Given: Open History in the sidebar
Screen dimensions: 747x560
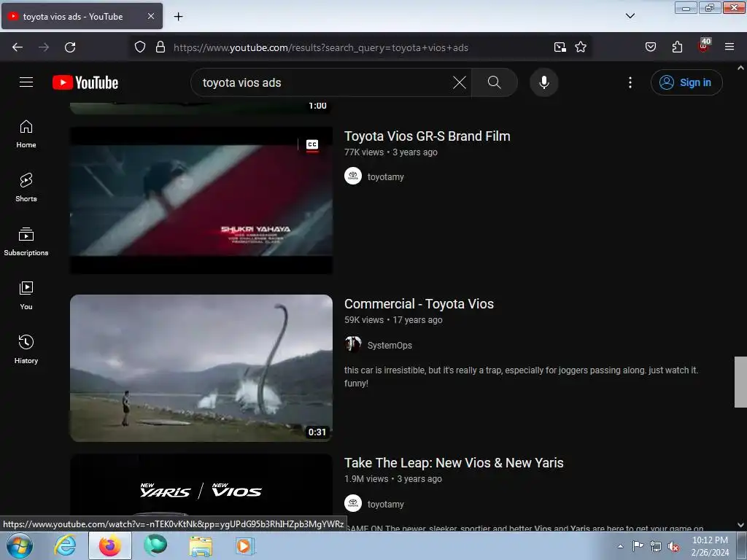Looking at the screenshot, I should pyautogui.click(x=26, y=349).
